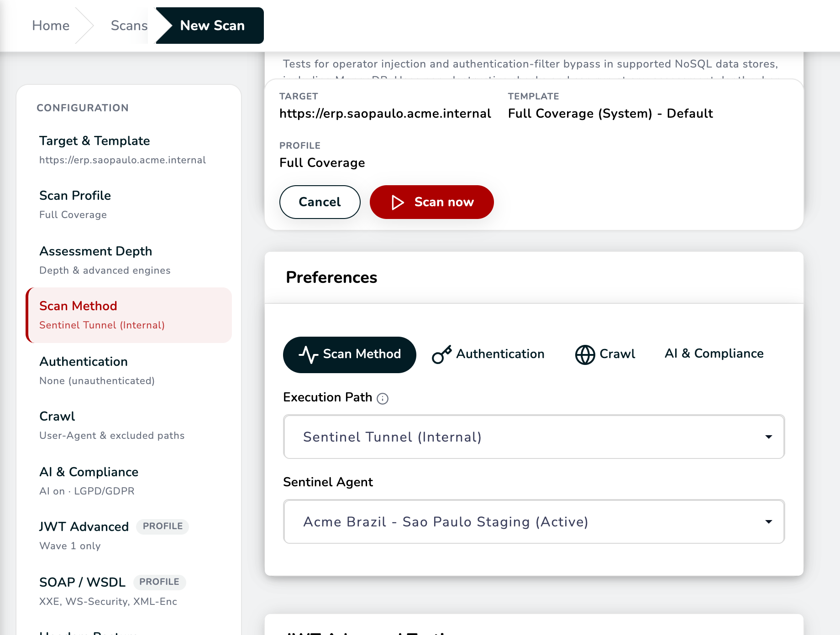Click the pulse icon on Scan Method tab
This screenshot has height=635, width=840.
click(309, 354)
